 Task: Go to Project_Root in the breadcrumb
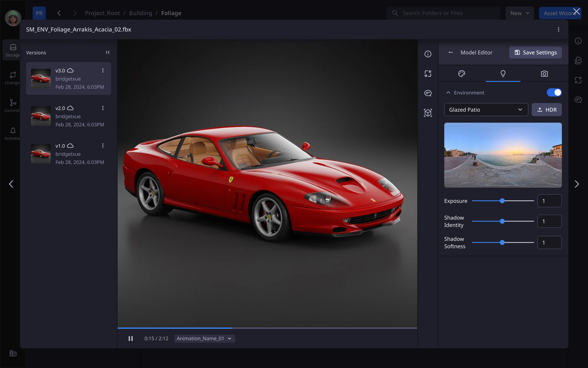click(x=102, y=13)
